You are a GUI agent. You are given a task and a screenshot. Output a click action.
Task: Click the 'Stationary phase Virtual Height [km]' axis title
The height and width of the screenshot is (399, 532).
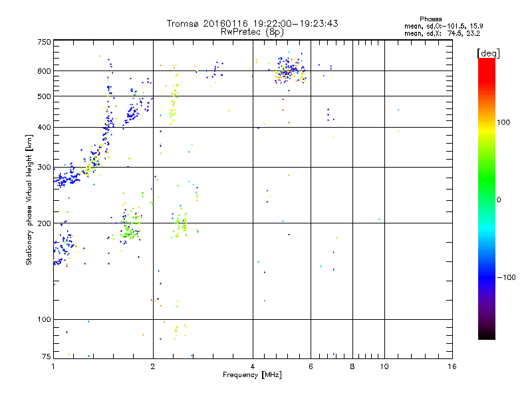coord(29,200)
